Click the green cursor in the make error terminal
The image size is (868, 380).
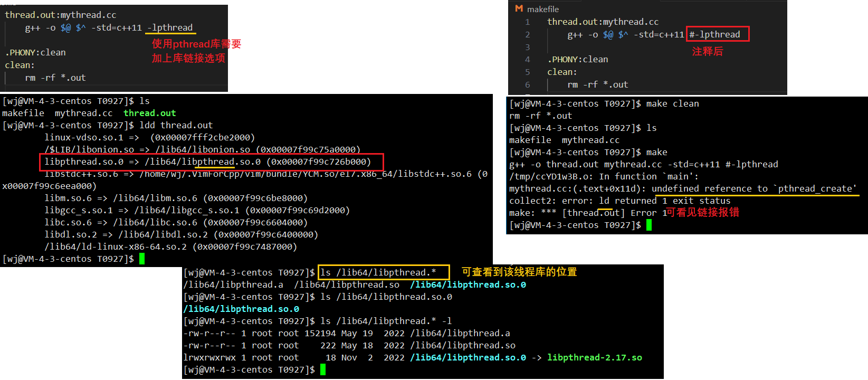(649, 225)
